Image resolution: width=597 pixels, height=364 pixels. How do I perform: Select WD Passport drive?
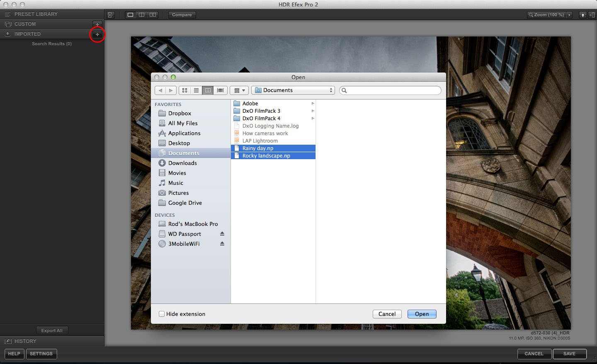(184, 234)
